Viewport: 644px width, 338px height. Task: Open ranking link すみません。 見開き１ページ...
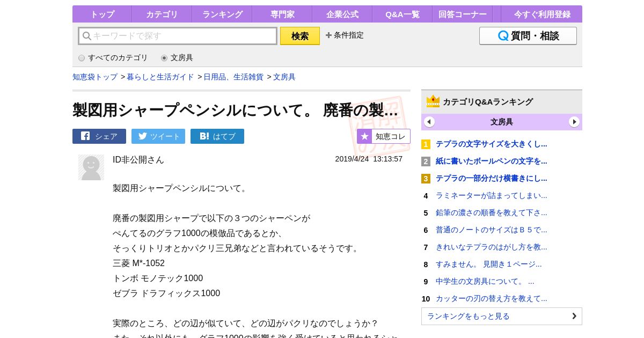click(489, 264)
